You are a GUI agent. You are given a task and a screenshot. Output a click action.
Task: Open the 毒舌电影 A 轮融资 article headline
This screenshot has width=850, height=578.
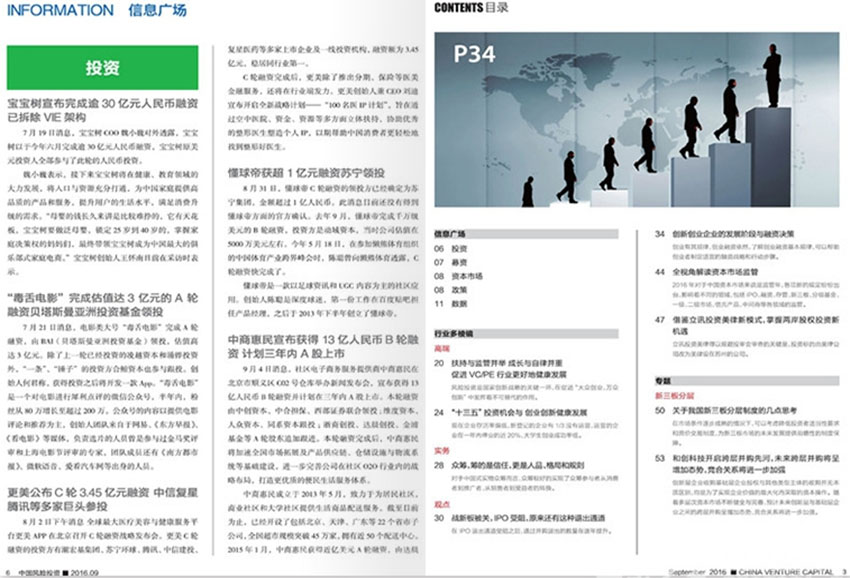(103, 304)
